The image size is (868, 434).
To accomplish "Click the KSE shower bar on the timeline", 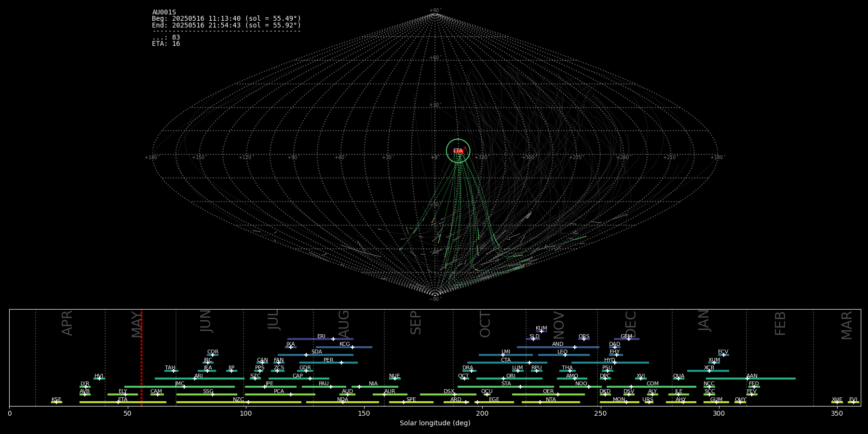I will (56, 402).
